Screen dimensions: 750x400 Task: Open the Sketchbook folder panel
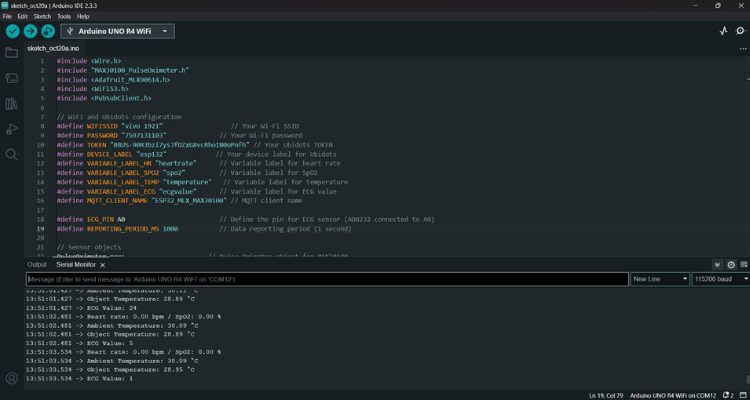[x=12, y=52]
